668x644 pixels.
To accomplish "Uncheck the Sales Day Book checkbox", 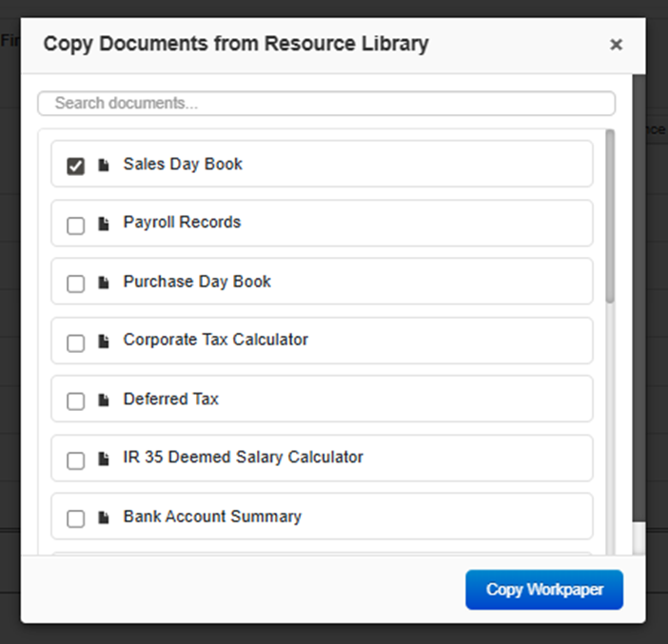I will point(75,166).
